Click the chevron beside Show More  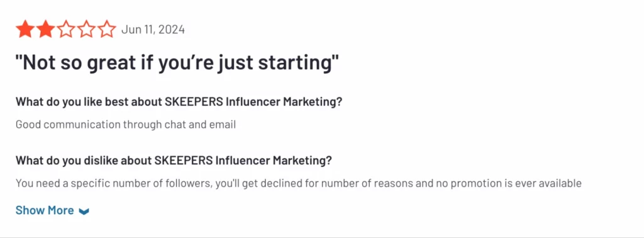[84, 212]
